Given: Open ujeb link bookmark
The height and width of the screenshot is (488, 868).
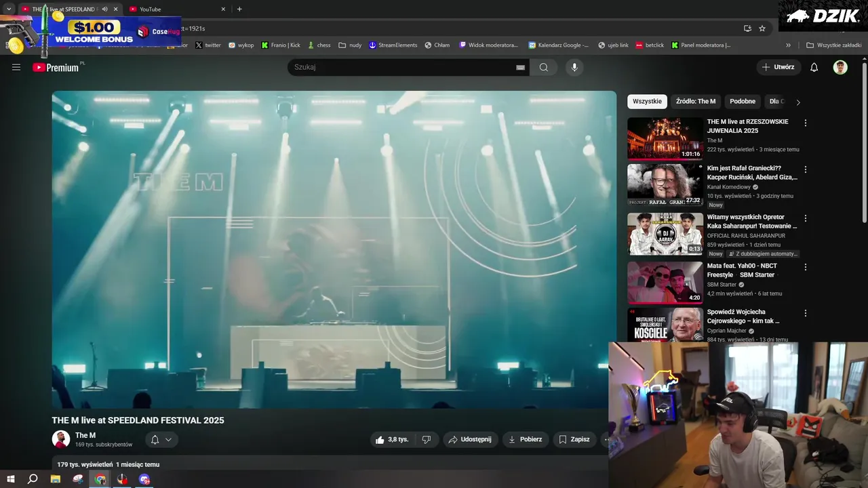Looking at the screenshot, I should (x=613, y=45).
